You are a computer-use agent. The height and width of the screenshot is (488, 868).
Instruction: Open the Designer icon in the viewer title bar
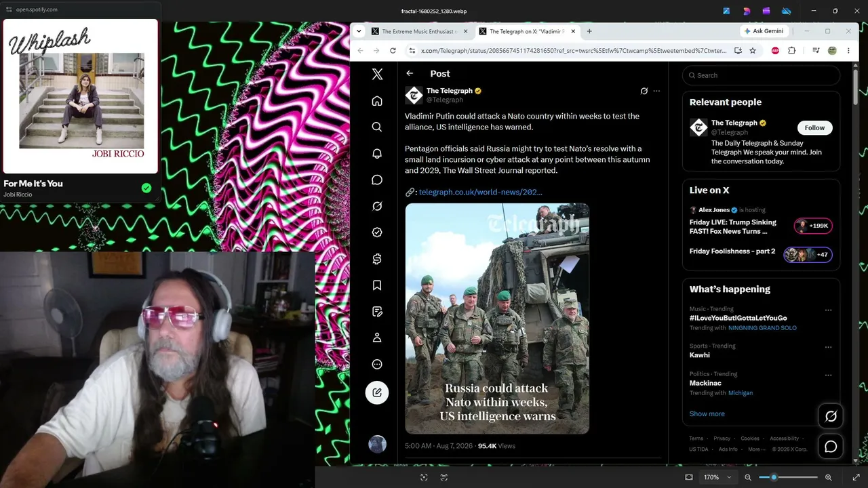(x=747, y=11)
